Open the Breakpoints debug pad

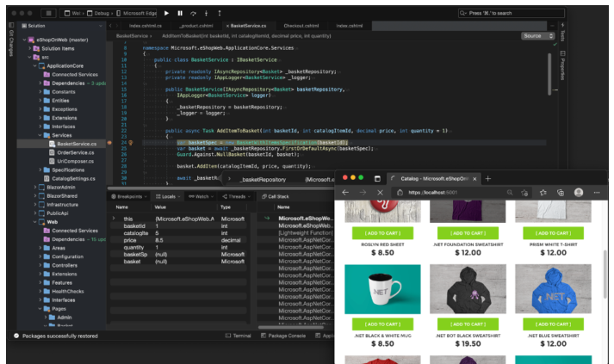129,196
